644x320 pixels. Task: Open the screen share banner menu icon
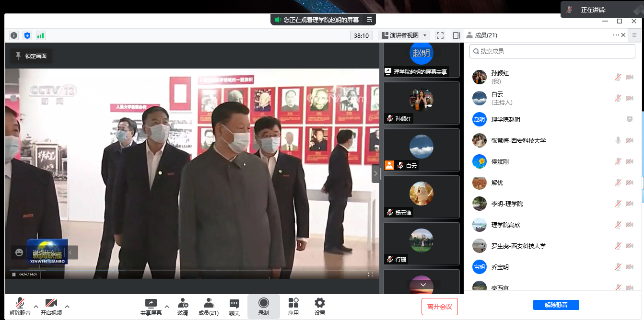pyautogui.click(x=369, y=20)
